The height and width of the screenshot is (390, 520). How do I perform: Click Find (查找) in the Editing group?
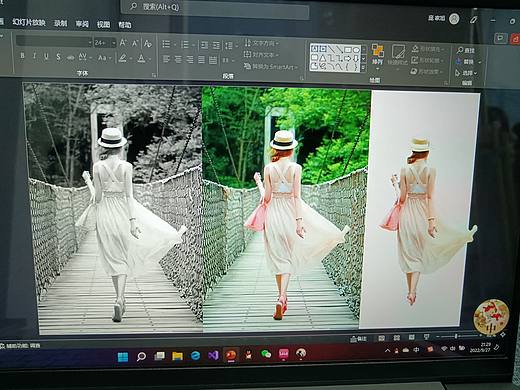pyautogui.click(x=466, y=51)
